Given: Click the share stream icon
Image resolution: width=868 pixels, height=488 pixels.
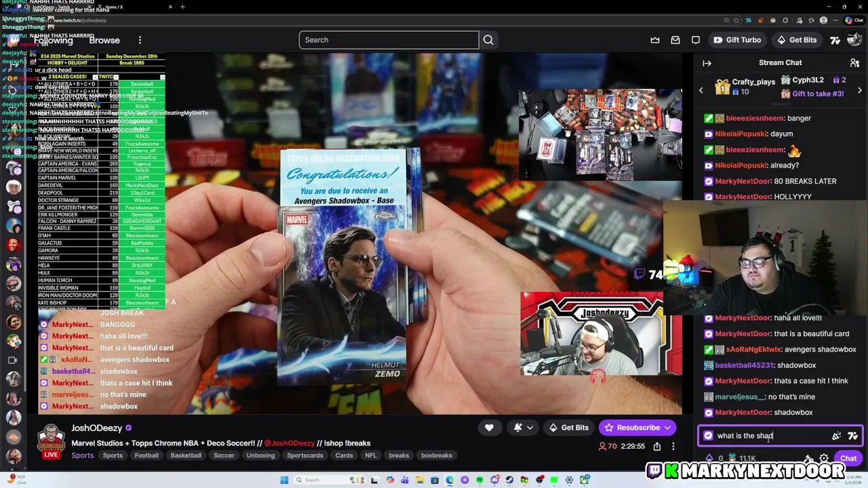Looking at the screenshot, I should click(657, 447).
